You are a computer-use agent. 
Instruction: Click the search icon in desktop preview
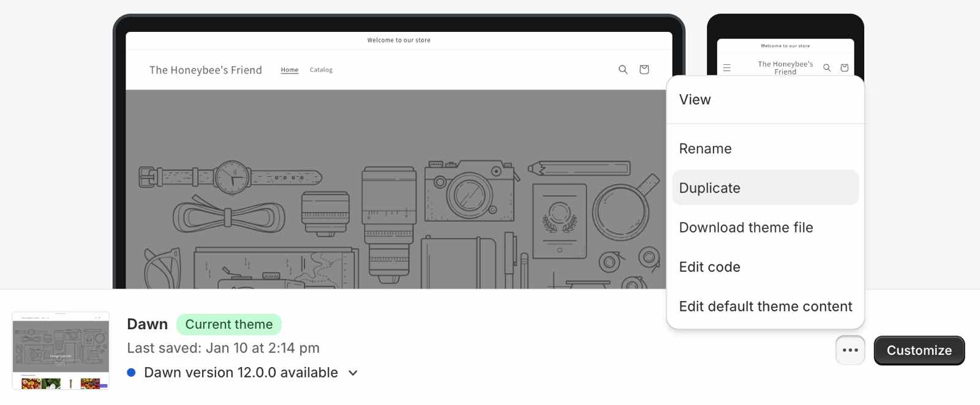click(x=623, y=70)
